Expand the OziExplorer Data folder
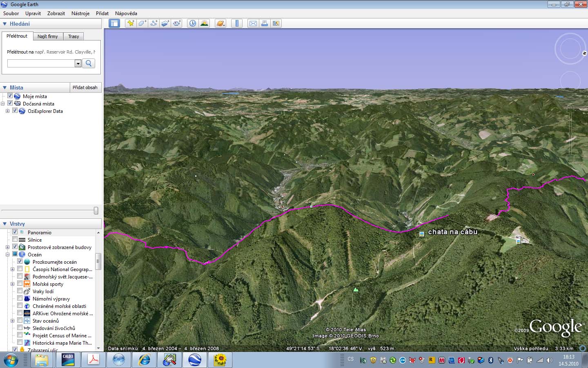Image resolution: width=588 pixels, height=368 pixels. [x=7, y=111]
